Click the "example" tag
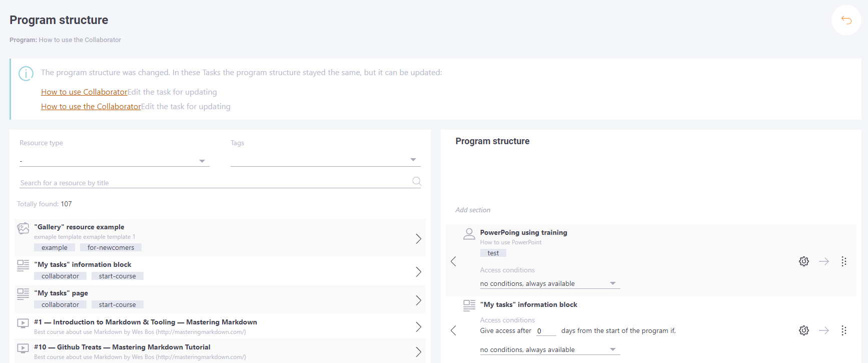 tap(55, 247)
